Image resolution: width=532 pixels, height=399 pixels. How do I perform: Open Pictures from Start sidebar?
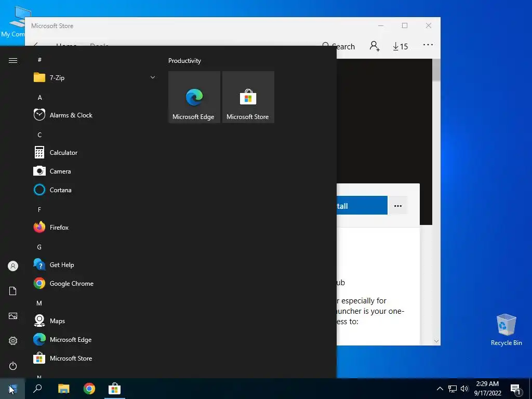pyautogui.click(x=13, y=316)
